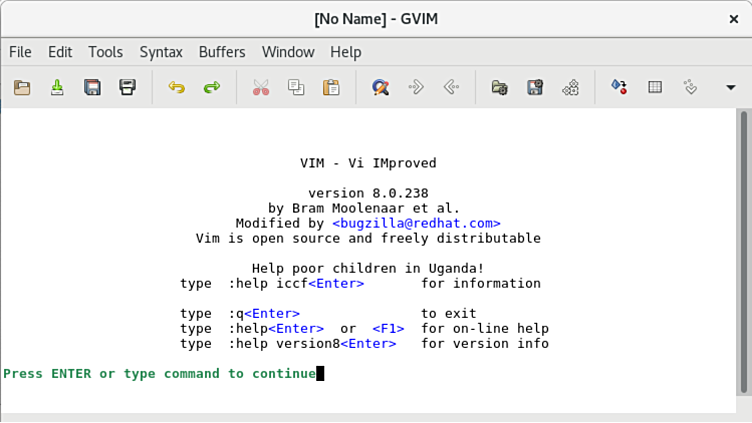
Task: Print the buffer with printer icon
Action: pos(127,88)
